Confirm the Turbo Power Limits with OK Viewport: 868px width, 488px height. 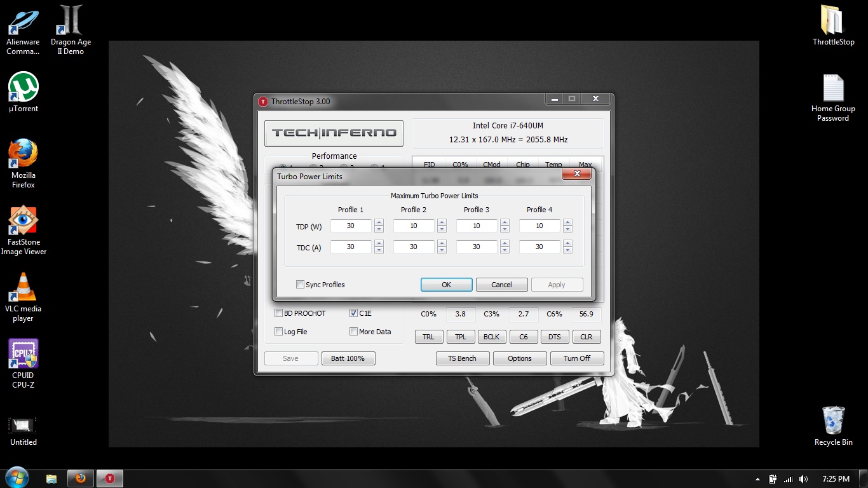446,285
